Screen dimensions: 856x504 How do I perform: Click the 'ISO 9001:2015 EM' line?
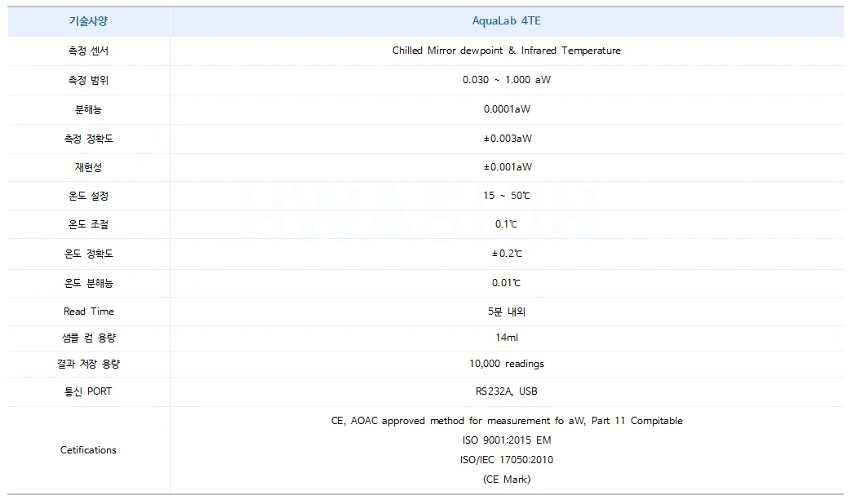coord(507,440)
